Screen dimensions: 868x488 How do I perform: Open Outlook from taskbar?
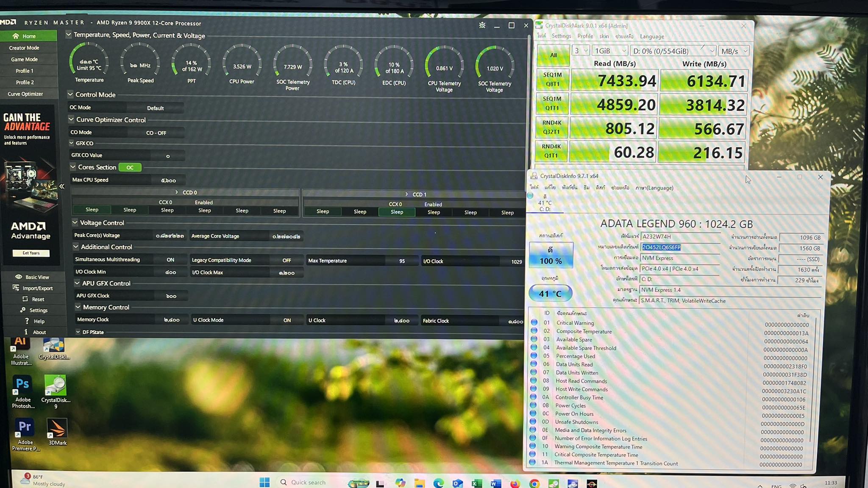(x=457, y=483)
